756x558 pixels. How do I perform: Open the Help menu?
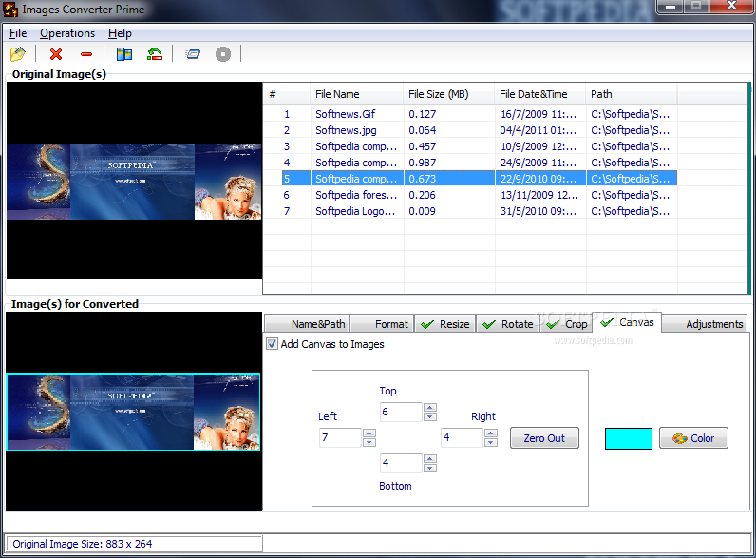click(120, 33)
